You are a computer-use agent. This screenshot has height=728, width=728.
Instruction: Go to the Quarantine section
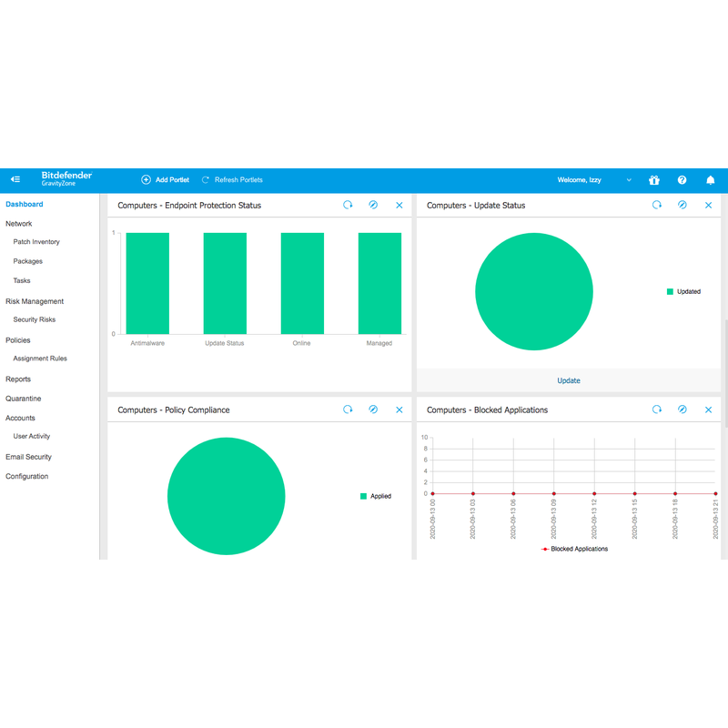coord(23,399)
